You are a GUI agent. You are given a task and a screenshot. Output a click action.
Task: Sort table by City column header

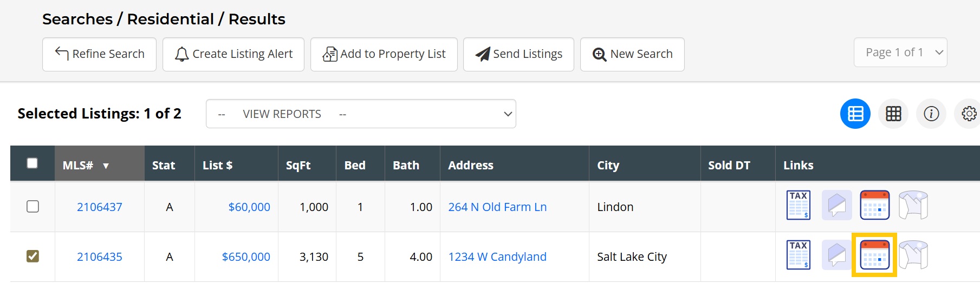click(x=608, y=166)
